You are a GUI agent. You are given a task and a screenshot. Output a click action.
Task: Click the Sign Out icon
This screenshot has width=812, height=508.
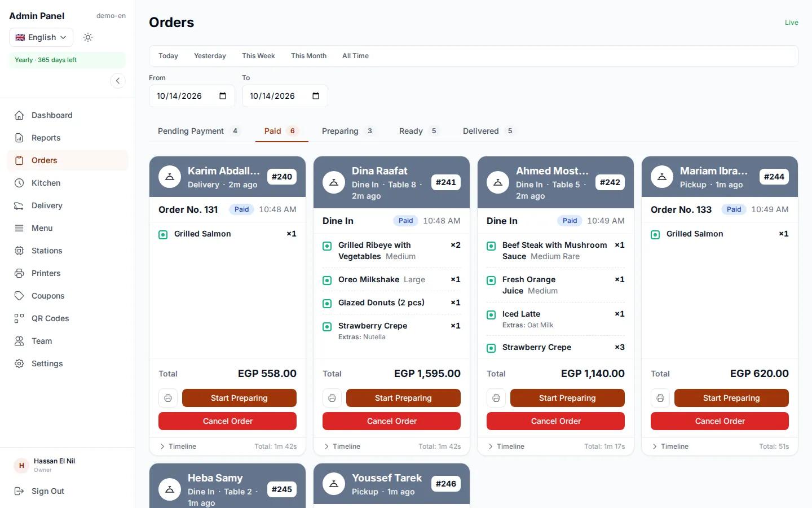(x=19, y=491)
